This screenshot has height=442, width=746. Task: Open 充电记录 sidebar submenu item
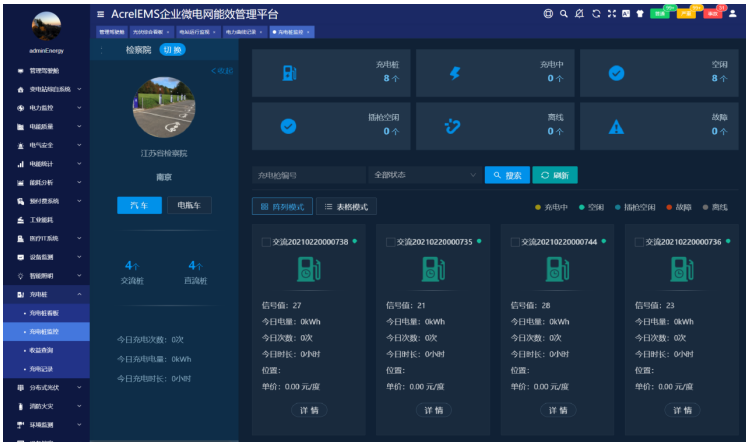(47, 369)
